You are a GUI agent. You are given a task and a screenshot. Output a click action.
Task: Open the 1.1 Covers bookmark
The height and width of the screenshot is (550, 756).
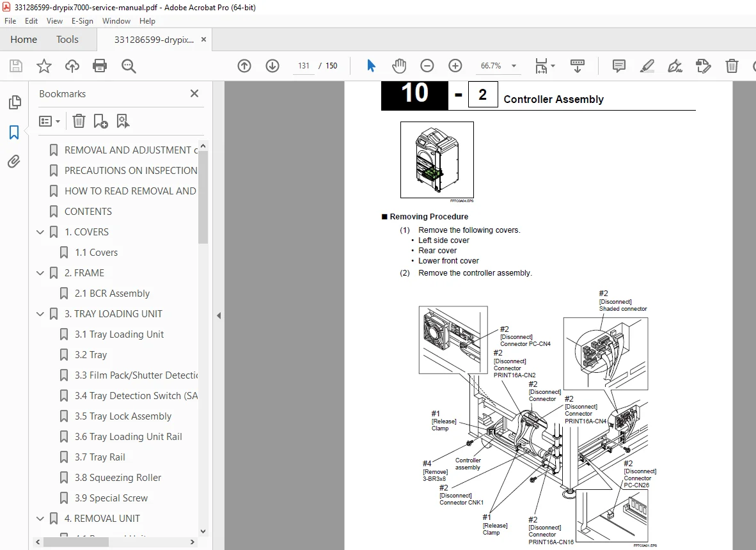pyautogui.click(x=96, y=253)
